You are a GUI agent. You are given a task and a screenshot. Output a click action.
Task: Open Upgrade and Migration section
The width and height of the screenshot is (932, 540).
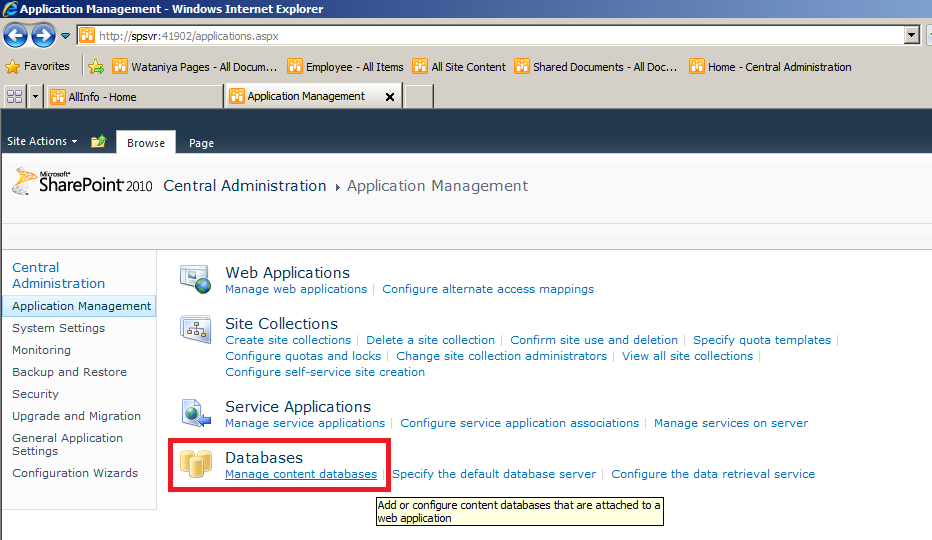(x=76, y=416)
